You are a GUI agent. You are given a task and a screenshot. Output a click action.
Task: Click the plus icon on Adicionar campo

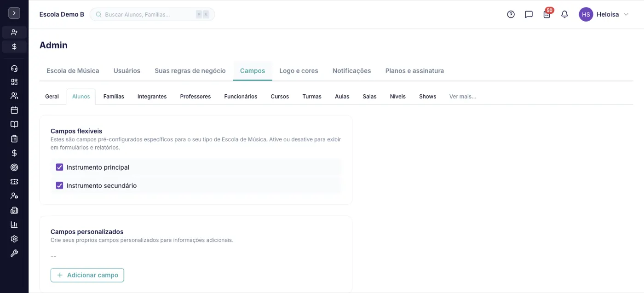point(60,275)
